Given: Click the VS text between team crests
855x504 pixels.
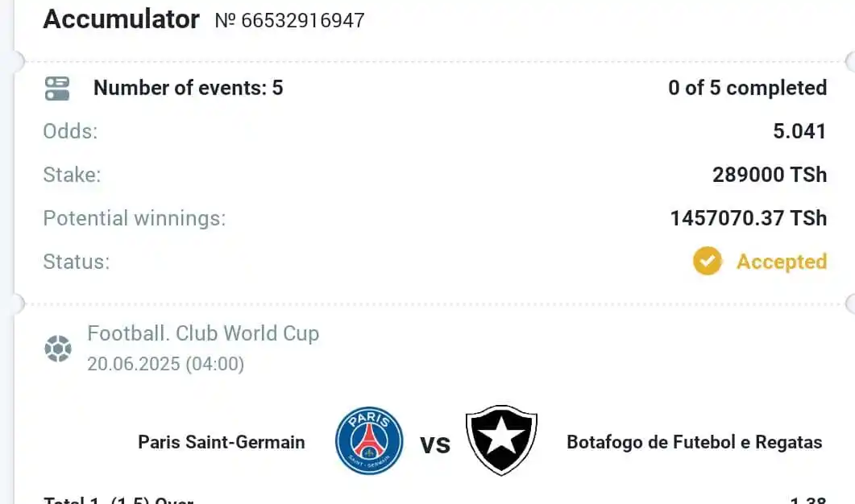Looking at the screenshot, I should (435, 445).
